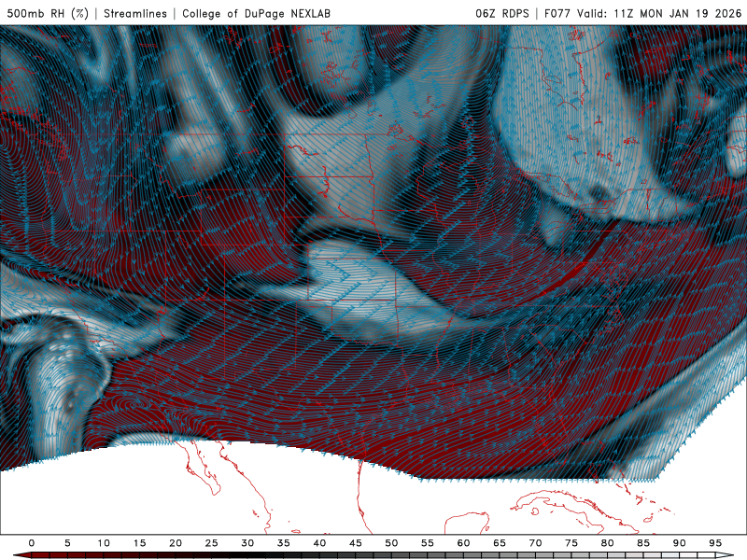
Task: Click the 'College of DuPage NEXLAB' text
Action: (256, 13)
